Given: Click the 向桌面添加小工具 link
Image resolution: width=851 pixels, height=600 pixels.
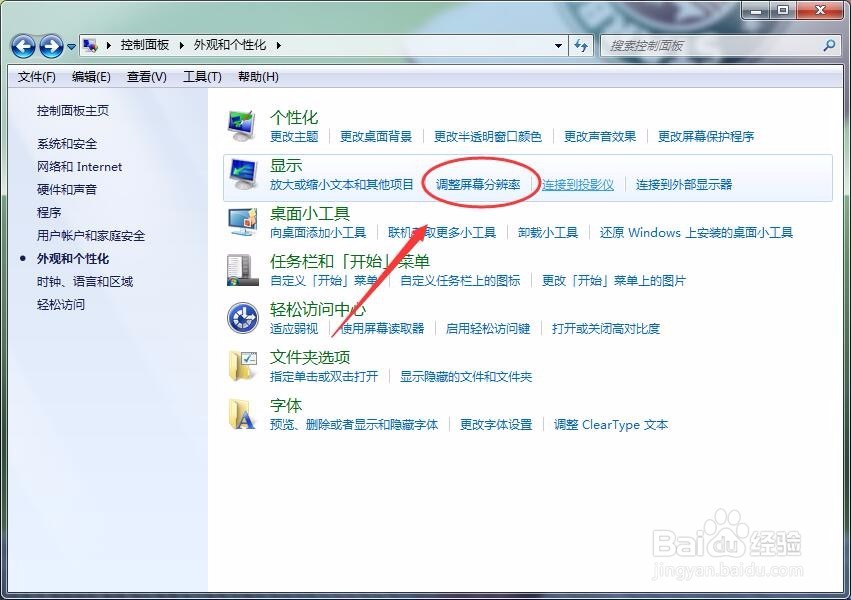Looking at the screenshot, I should click(x=318, y=233).
